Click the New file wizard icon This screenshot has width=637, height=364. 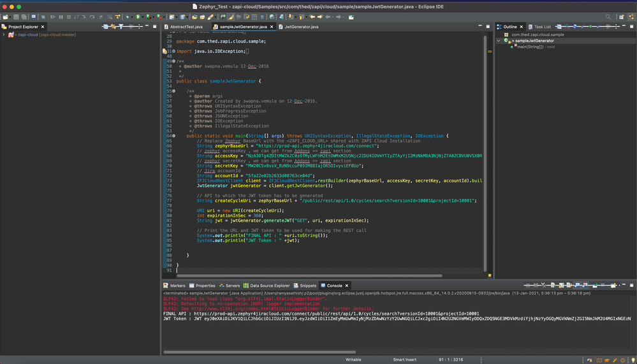coord(5,17)
